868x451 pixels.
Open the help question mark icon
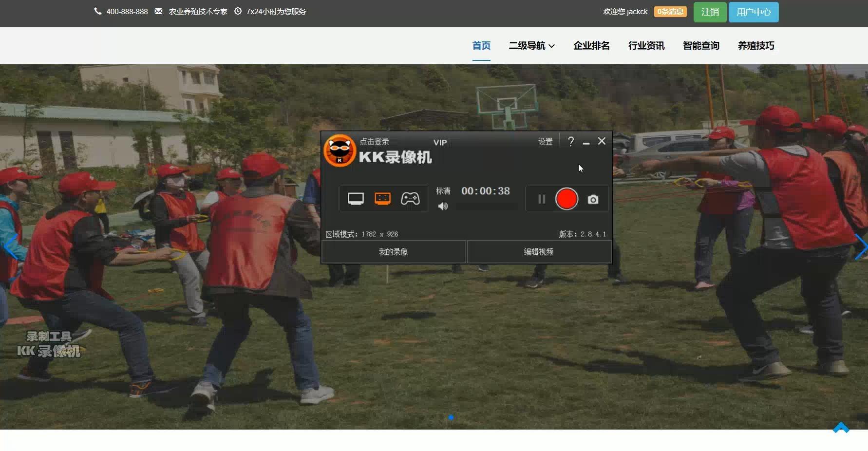pos(571,141)
